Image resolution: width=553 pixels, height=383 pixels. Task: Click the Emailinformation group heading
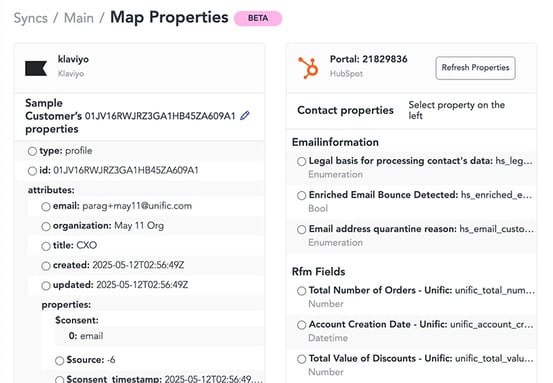pyautogui.click(x=335, y=142)
